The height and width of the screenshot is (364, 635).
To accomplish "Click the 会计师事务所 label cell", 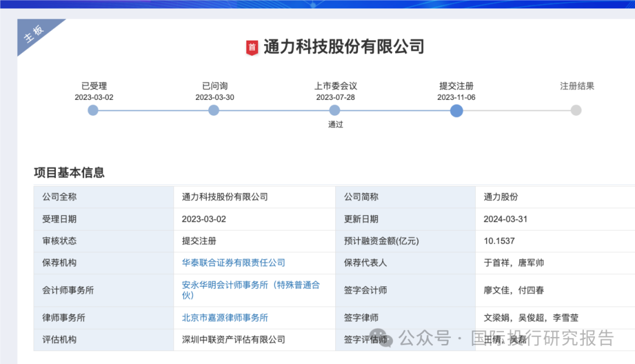I will pos(103,290).
